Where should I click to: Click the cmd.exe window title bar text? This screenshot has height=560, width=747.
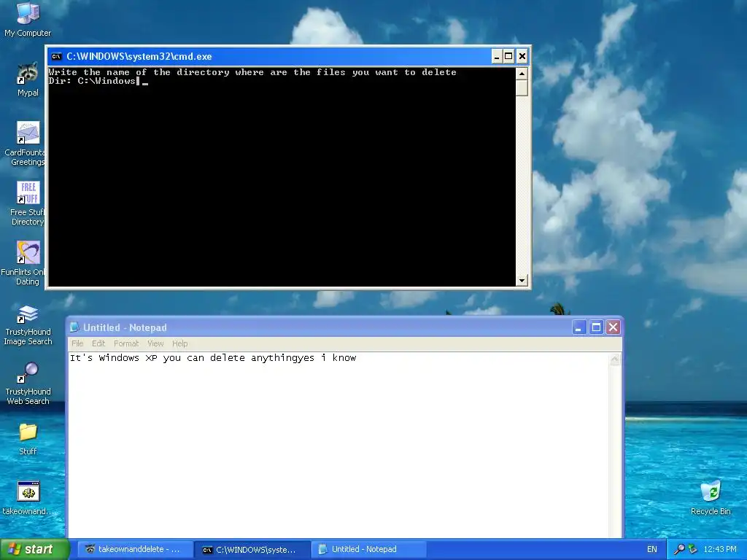(x=139, y=56)
